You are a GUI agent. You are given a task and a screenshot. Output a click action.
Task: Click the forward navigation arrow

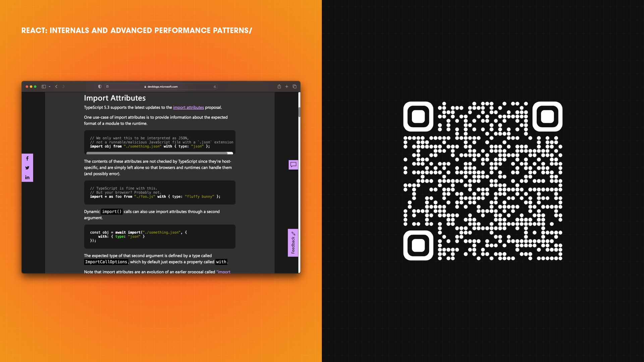(63, 86)
